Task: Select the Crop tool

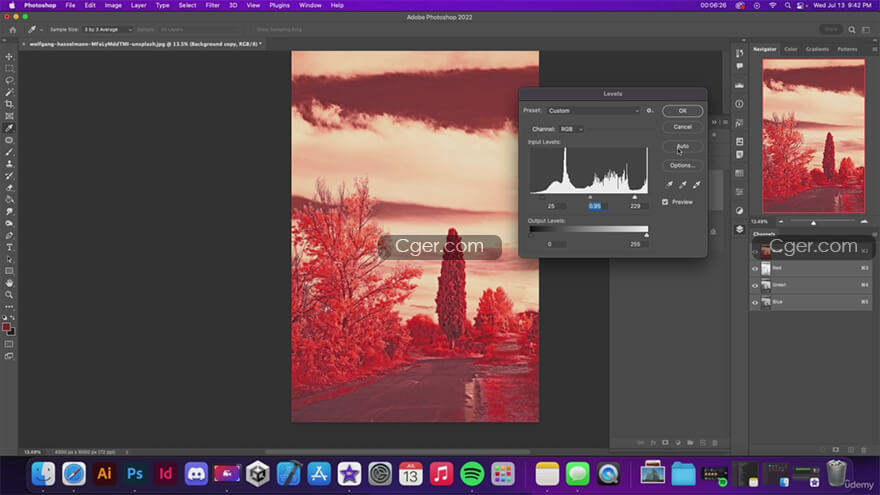Action: 9,104
